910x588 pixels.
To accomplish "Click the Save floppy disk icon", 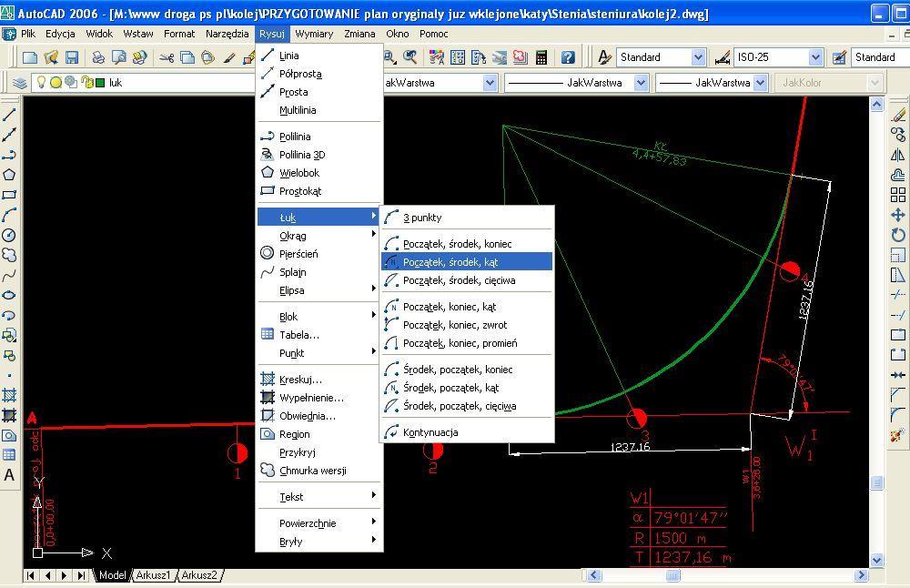I will point(72,56).
